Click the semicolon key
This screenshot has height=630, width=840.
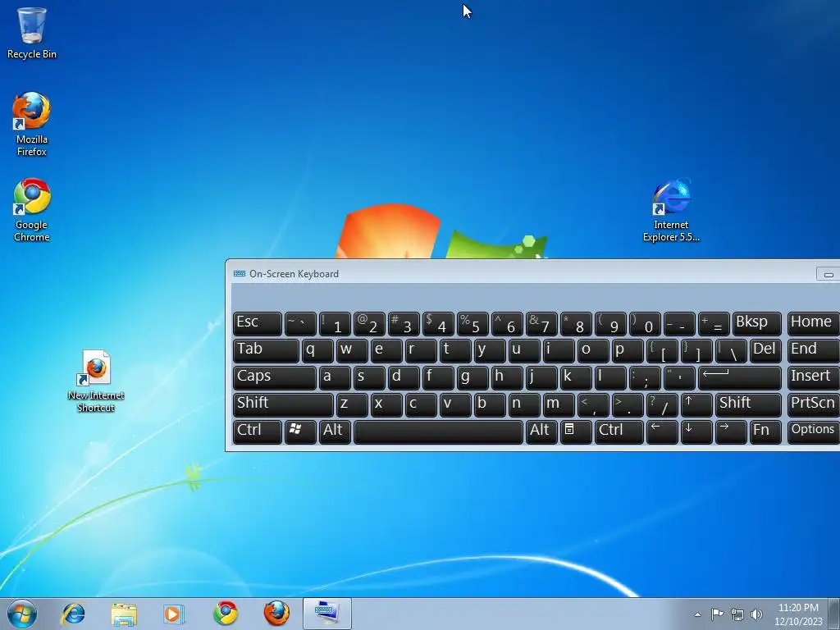[x=645, y=377]
